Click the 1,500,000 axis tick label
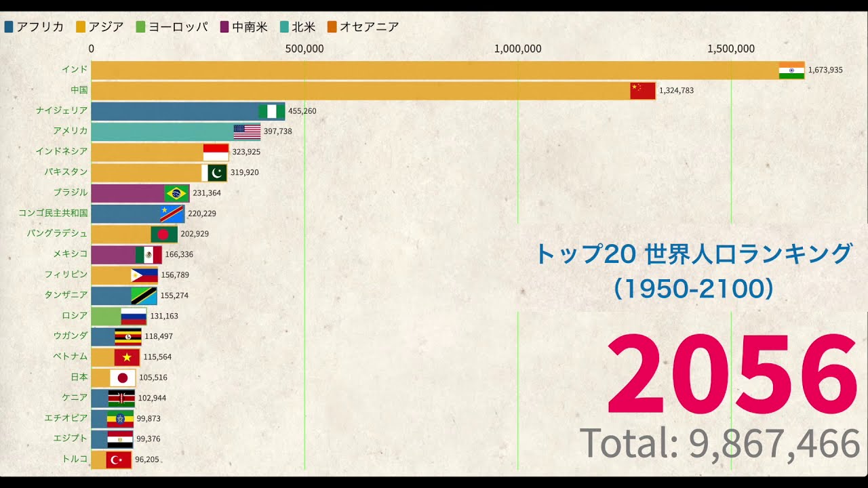Viewport: 868px width, 488px height. pyautogui.click(x=731, y=49)
